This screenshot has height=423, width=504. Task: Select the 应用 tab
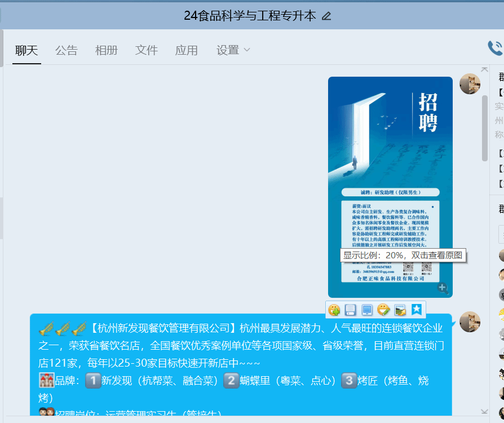pos(187,50)
